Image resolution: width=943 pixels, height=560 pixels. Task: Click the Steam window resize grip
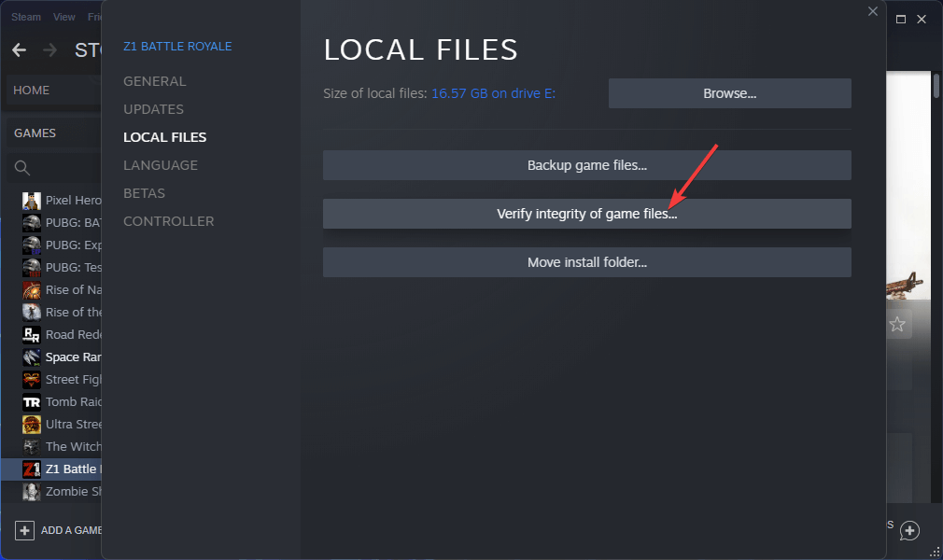(x=936, y=553)
